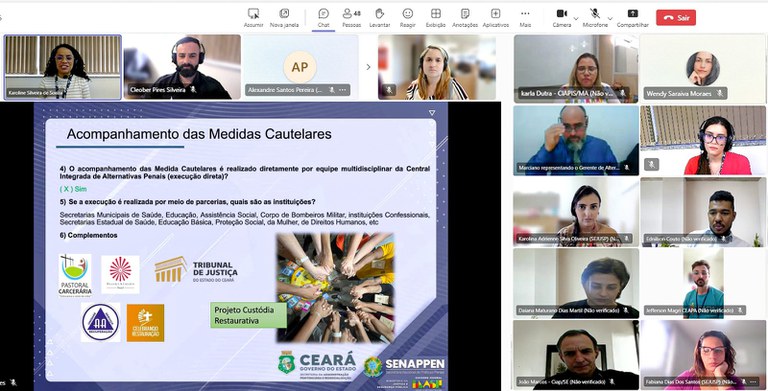Click the green Projeto Custódia Restaurativa label

point(248,315)
